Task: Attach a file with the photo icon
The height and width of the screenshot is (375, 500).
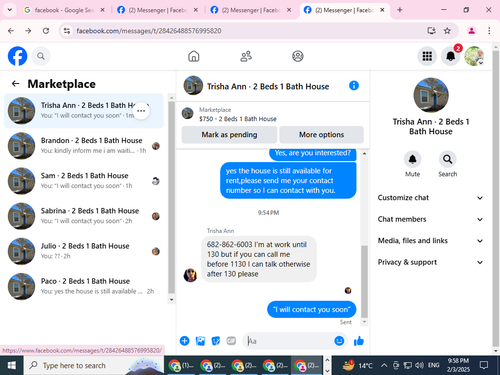Action: tap(200, 341)
